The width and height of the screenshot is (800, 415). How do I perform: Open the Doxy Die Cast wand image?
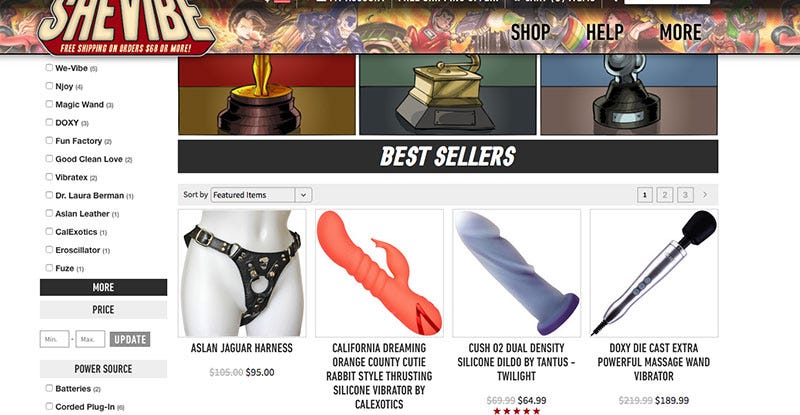654,273
